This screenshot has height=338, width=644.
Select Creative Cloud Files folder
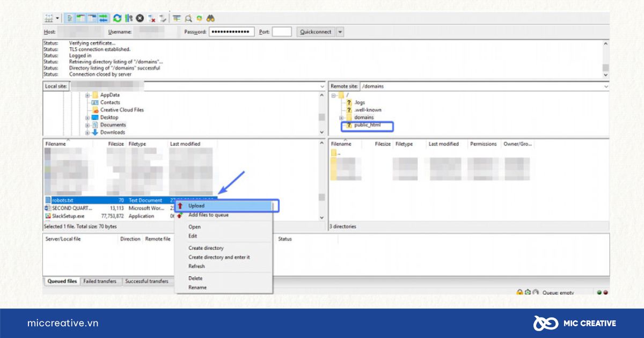coord(122,110)
